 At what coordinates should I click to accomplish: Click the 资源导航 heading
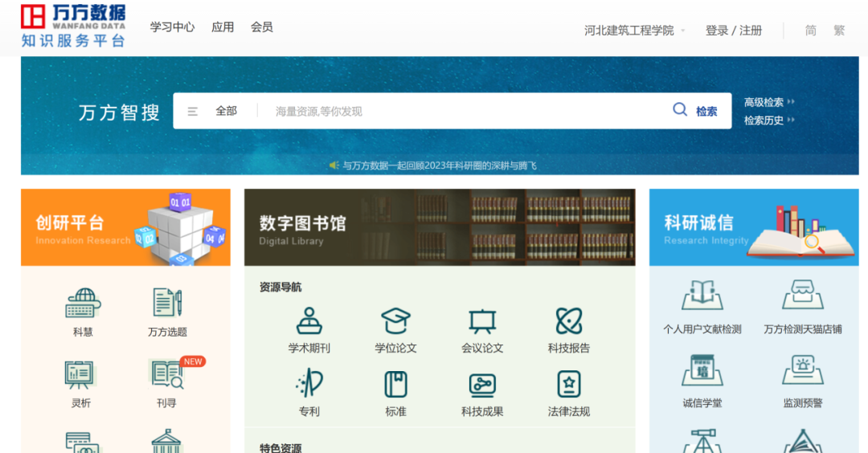click(280, 287)
